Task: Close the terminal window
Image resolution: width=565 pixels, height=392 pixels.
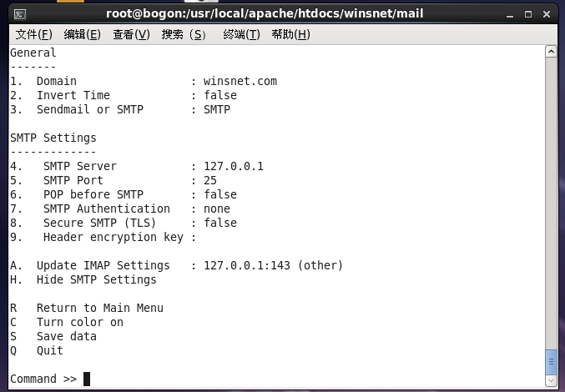Action: [547, 14]
